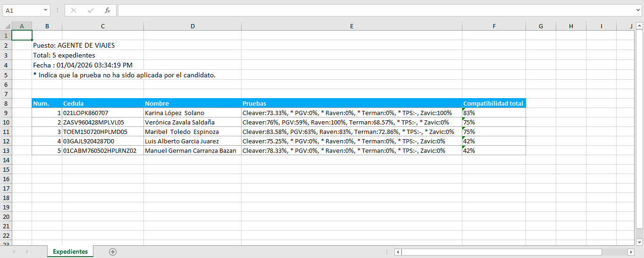Click the Insert Function fx icon
Screen dimensions: 644x258
point(108,10)
